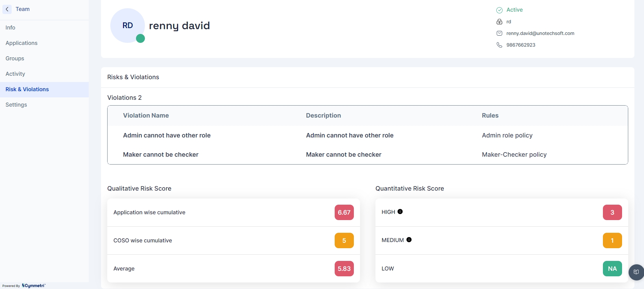Click the HIGH risk info icon
The width and height of the screenshot is (644, 289).
(x=400, y=212)
